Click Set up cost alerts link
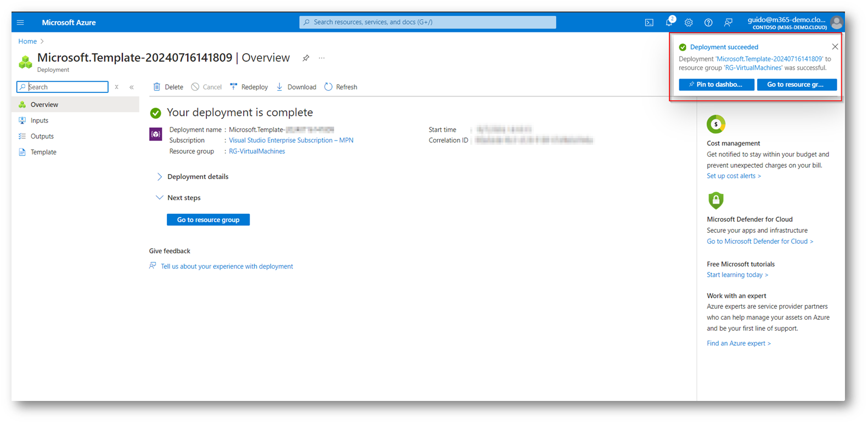868x424 pixels. coord(734,176)
